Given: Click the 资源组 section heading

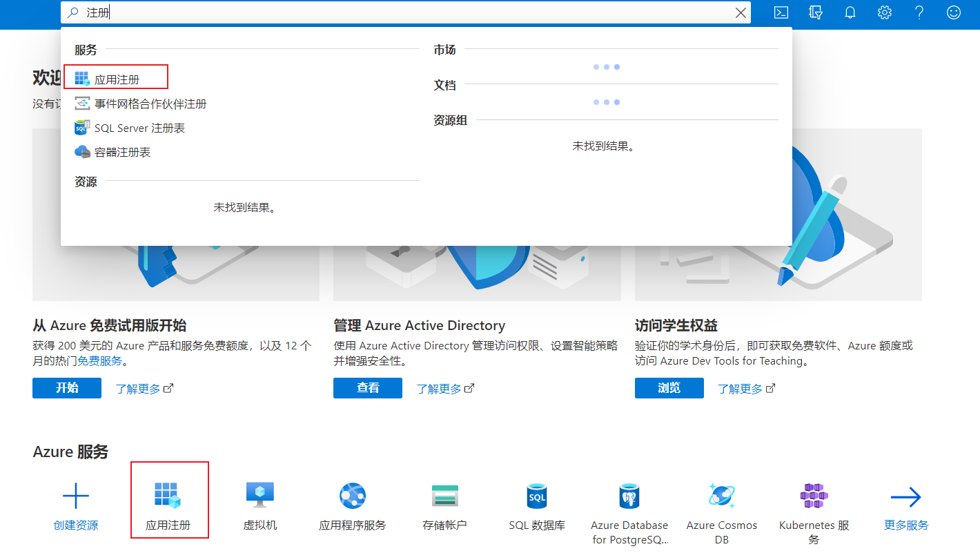Looking at the screenshot, I should tap(450, 120).
